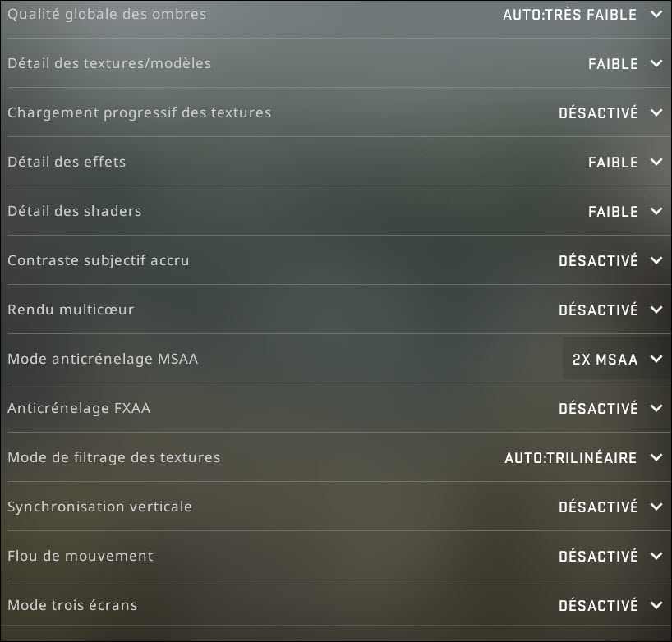Click the chevron beside Flou de mouvement
Screen dimensions: 672x642
656,556
